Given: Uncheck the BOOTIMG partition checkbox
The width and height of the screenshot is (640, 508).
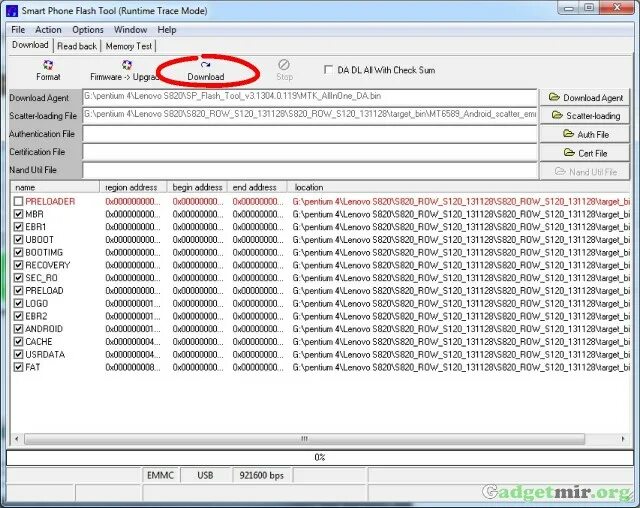Looking at the screenshot, I should point(18,252).
